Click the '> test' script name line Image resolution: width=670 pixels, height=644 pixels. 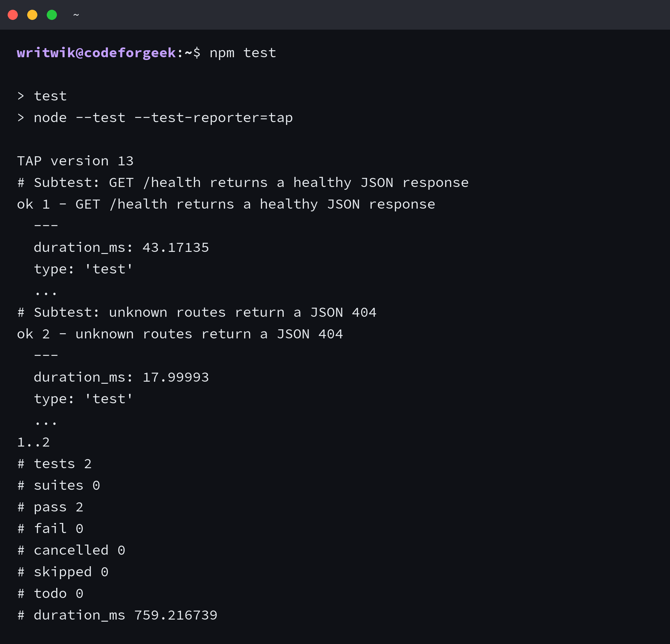pos(42,96)
